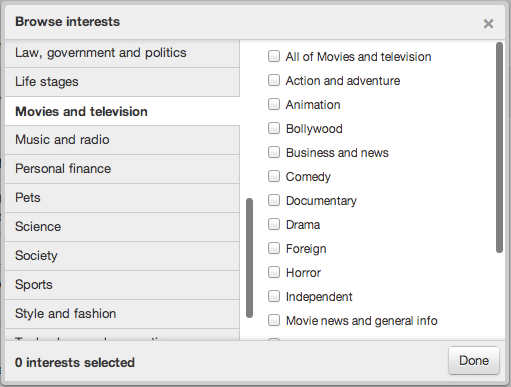Open the Pets category
The height and width of the screenshot is (387, 511).
[122, 198]
